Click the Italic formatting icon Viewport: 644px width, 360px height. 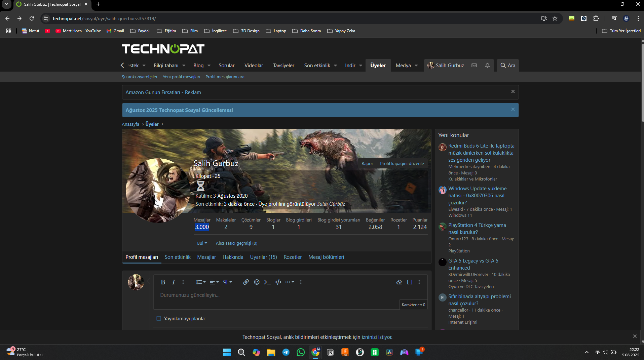pyautogui.click(x=174, y=282)
